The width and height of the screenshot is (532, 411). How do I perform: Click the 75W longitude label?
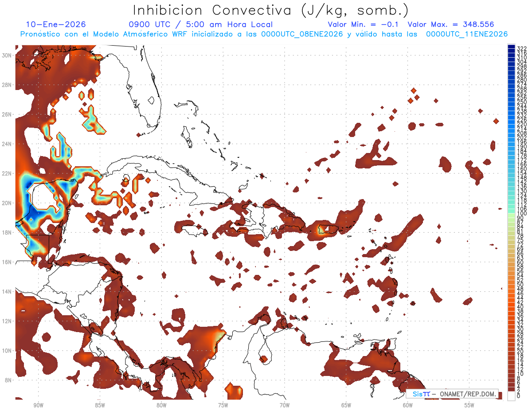(x=223, y=405)
